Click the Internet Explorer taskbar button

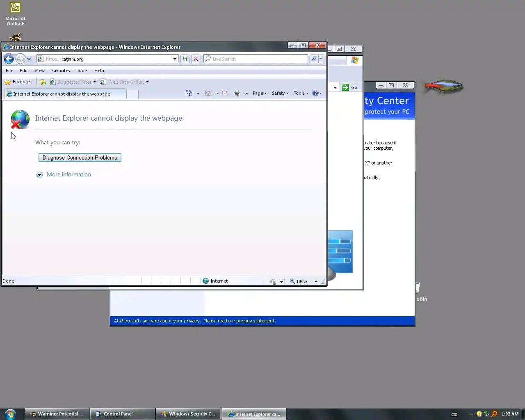pyautogui.click(x=253, y=414)
